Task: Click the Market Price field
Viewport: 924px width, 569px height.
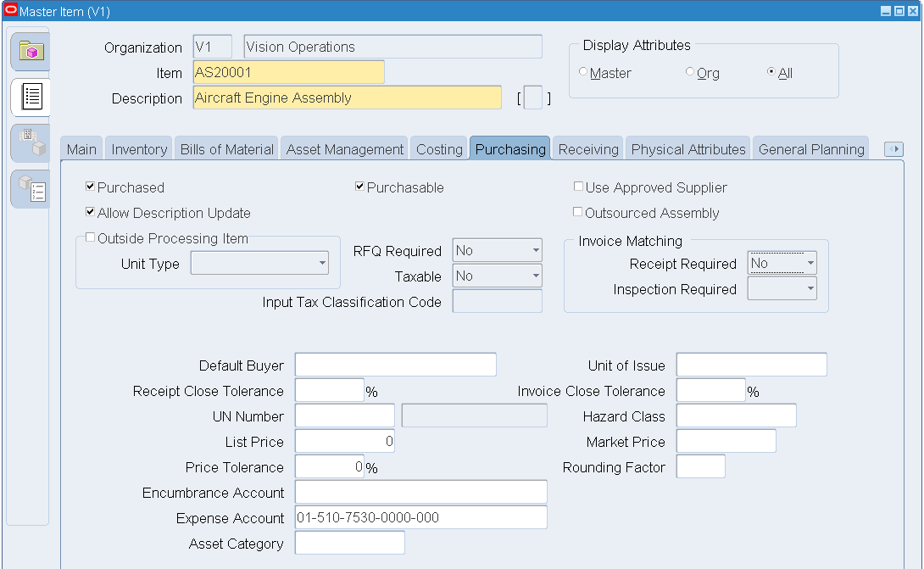Action: (x=726, y=441)
